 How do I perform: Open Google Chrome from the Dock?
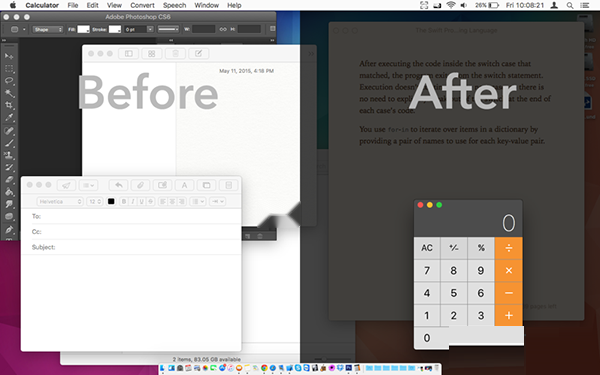pyautogui.click(x=264, y=368)
